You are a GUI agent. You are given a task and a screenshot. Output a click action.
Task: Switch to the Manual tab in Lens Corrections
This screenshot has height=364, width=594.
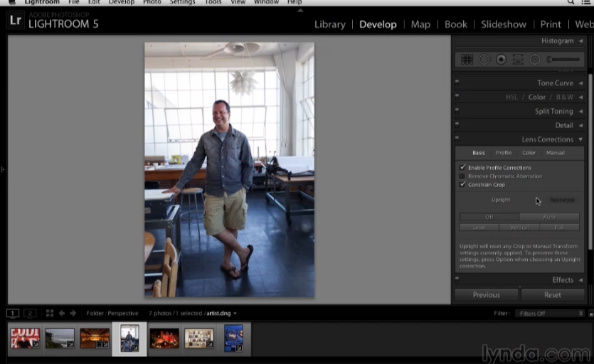point(555,153)
